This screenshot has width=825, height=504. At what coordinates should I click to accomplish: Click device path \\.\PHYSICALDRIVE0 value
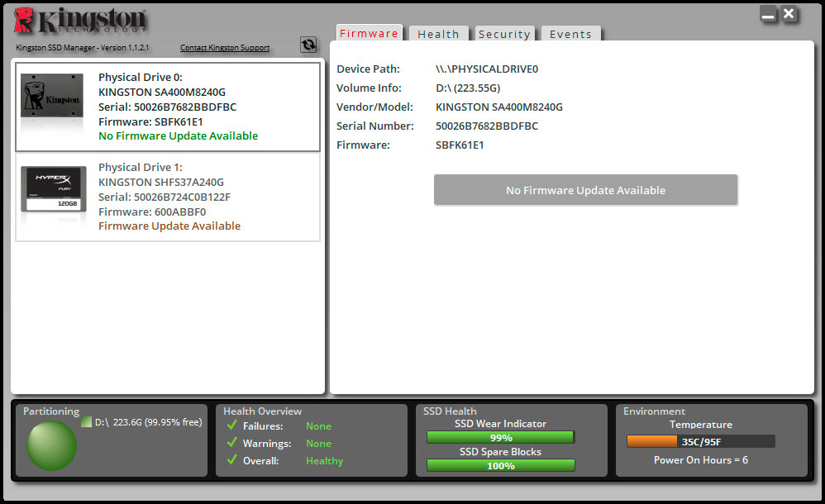click(487, 69)
